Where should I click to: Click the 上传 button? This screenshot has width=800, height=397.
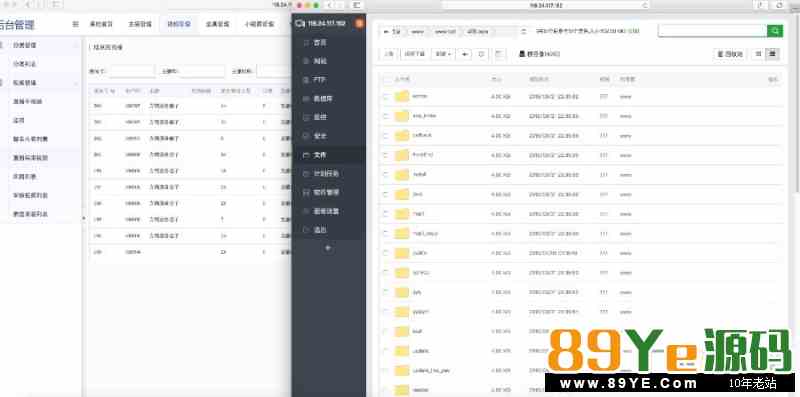point(389,54)
